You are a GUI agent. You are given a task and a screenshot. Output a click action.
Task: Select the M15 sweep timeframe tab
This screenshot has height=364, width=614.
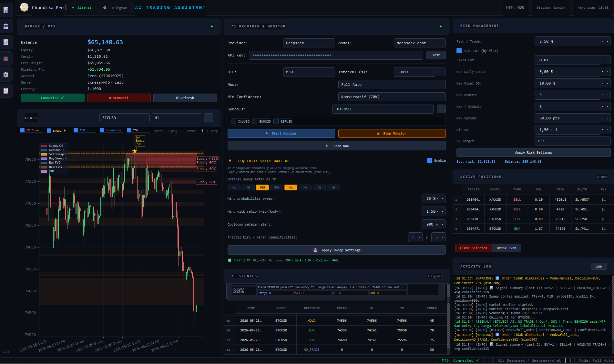tap(262, 187)
